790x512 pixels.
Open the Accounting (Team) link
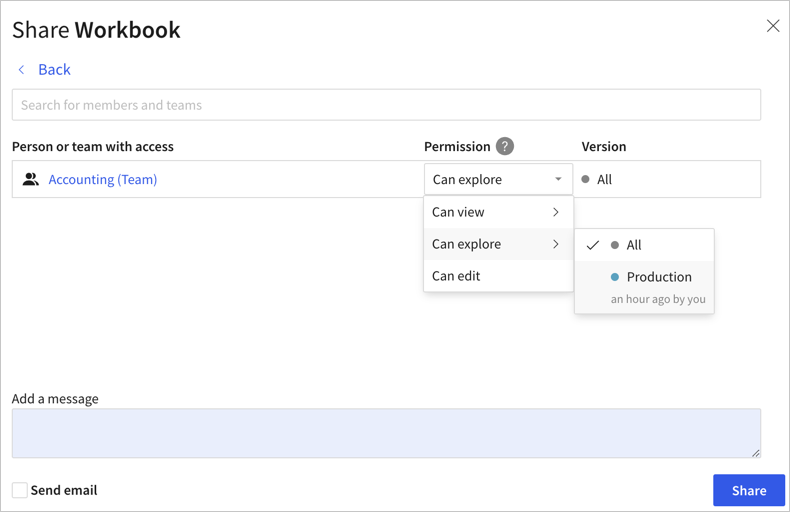click(103, 179)
